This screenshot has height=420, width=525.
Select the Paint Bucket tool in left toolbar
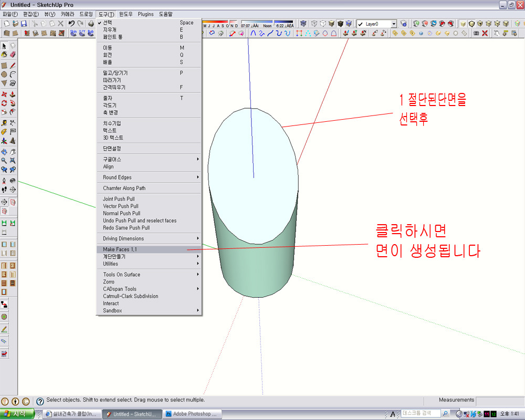(x=4, y=55)
